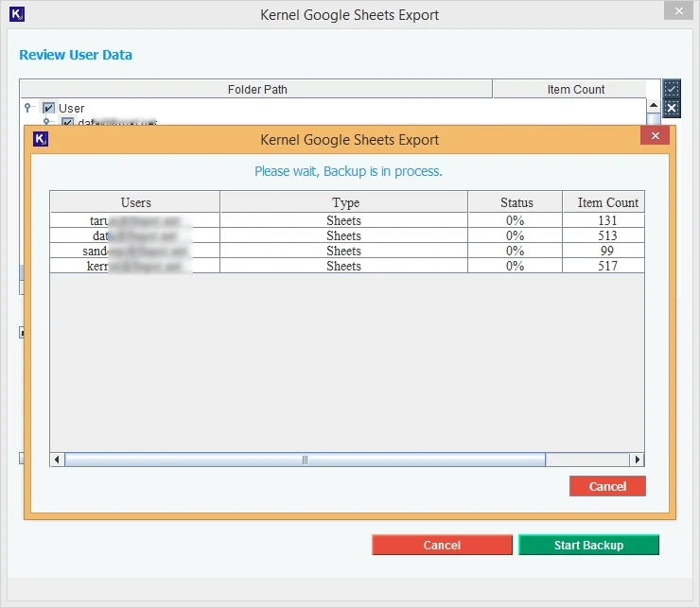Collapse the User tree node
The image size is (700, 608).
pos(28,108)
